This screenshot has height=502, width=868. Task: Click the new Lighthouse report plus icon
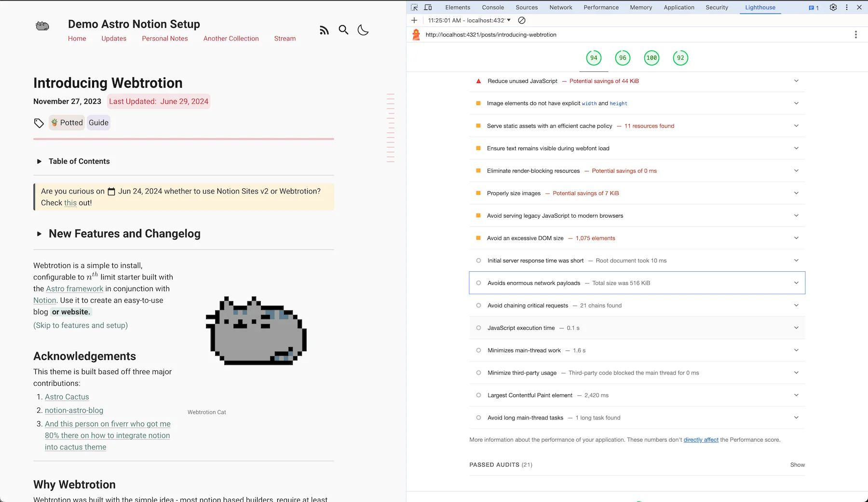tap(414, 20)
